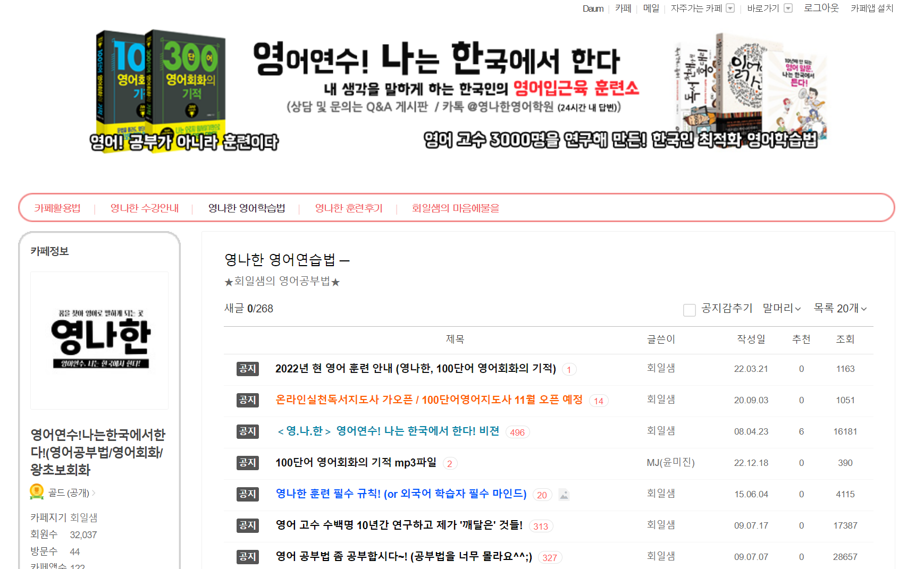
Task: Open the 영어연수! 나는 한국에서 한다! 비젼 post
Action: (388, 431)
